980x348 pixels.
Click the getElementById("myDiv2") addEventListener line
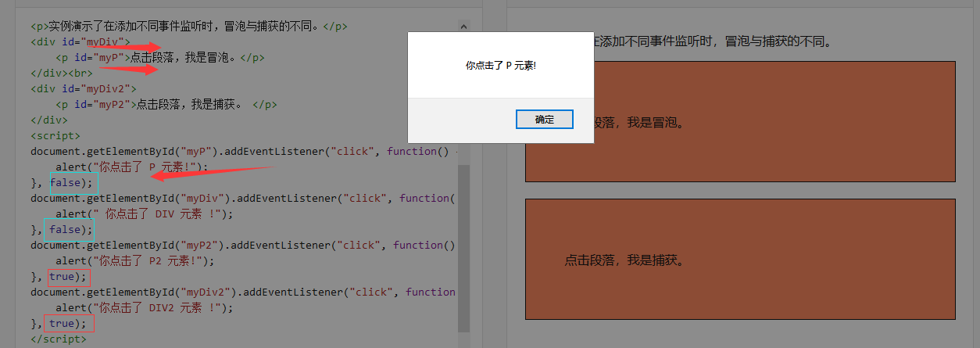click(244, 292)
